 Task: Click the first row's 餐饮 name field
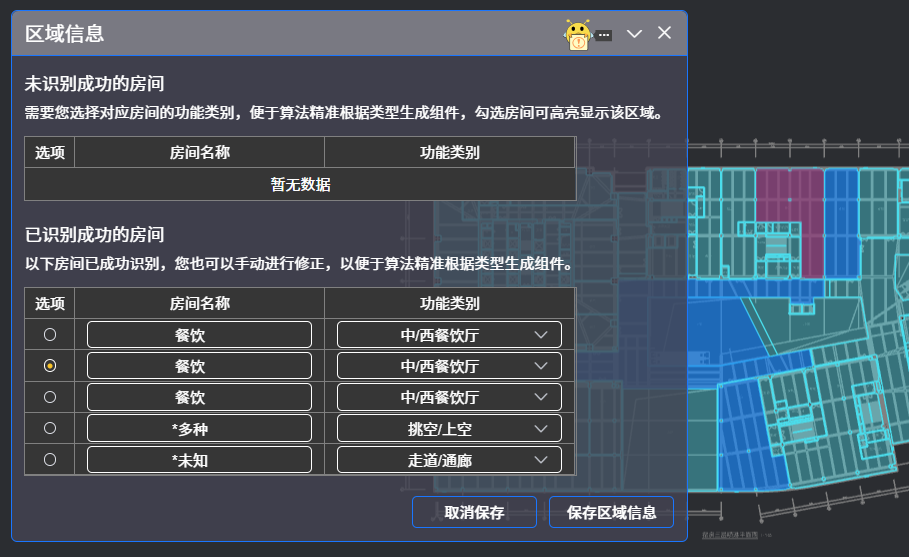199,334
